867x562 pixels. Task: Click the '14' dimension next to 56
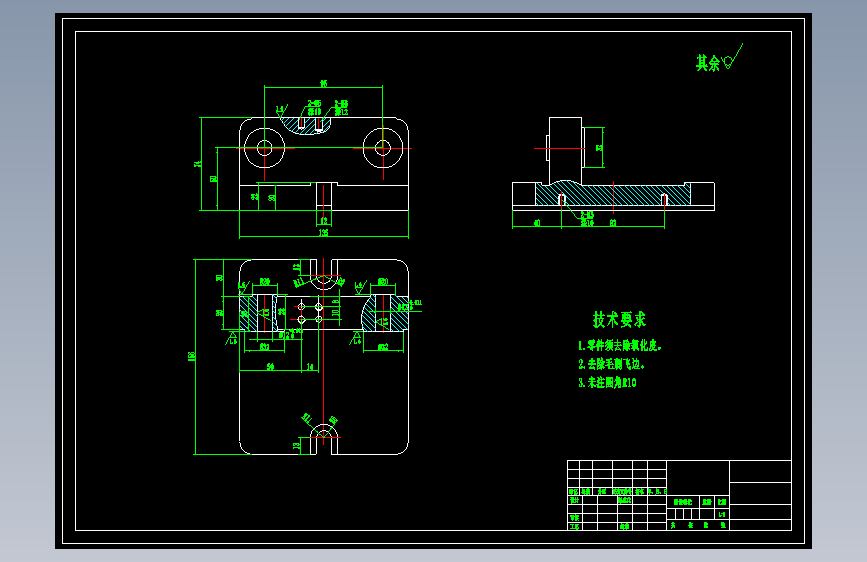point(310,366)
